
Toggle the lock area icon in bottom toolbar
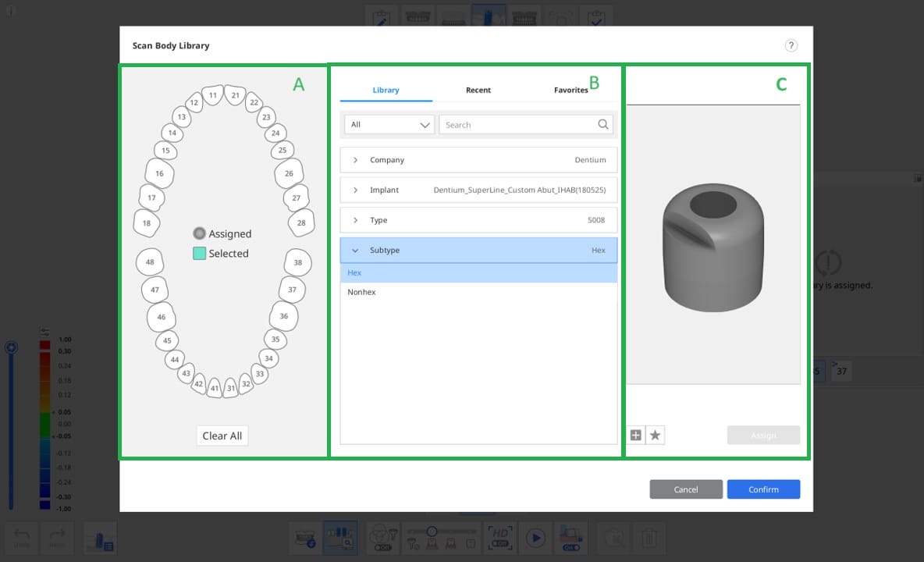pos(570,538)
